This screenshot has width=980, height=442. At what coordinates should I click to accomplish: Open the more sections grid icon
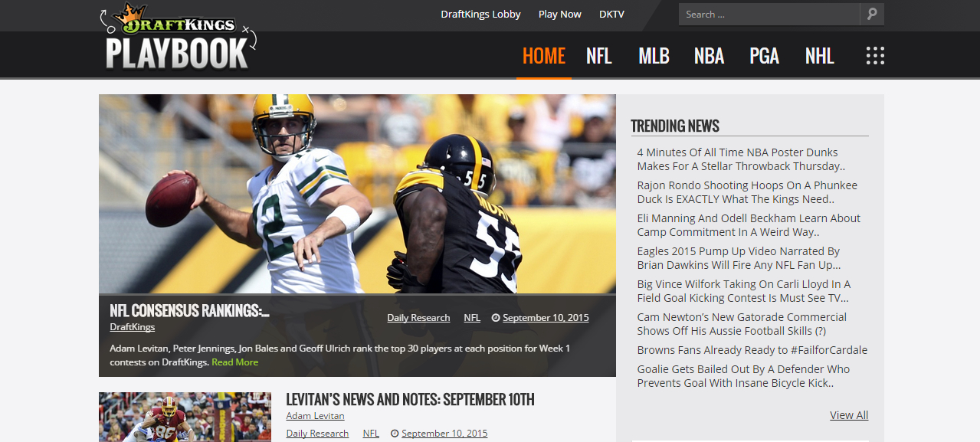click(875, 56)
